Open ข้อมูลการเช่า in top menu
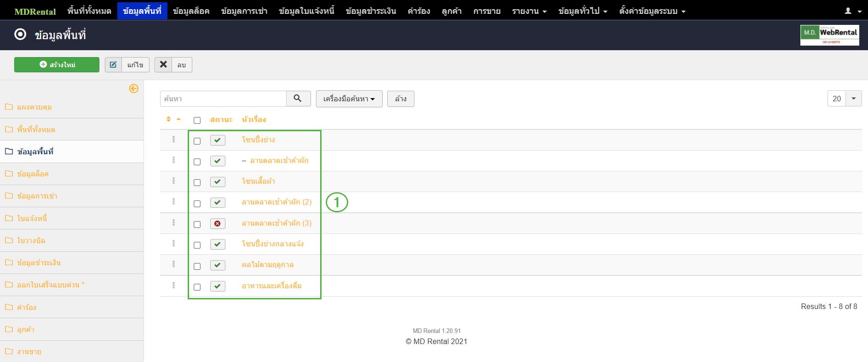Screen dimensions: 868x362 244,11
